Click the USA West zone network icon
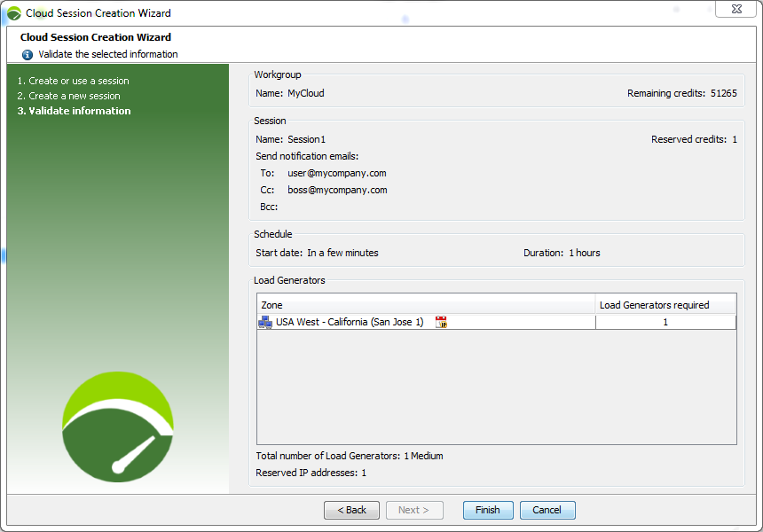Image resolution: width=763 pixels, height=532 pixels. (x=265, y=322)
